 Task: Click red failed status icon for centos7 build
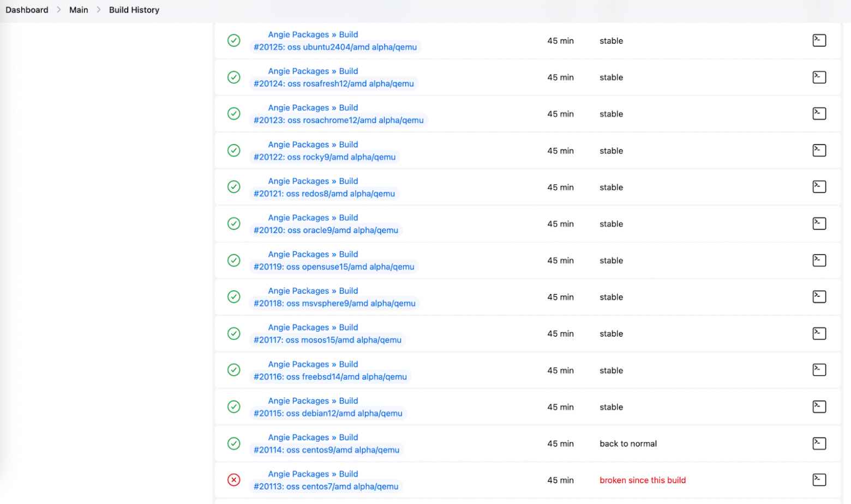point(233,480)
